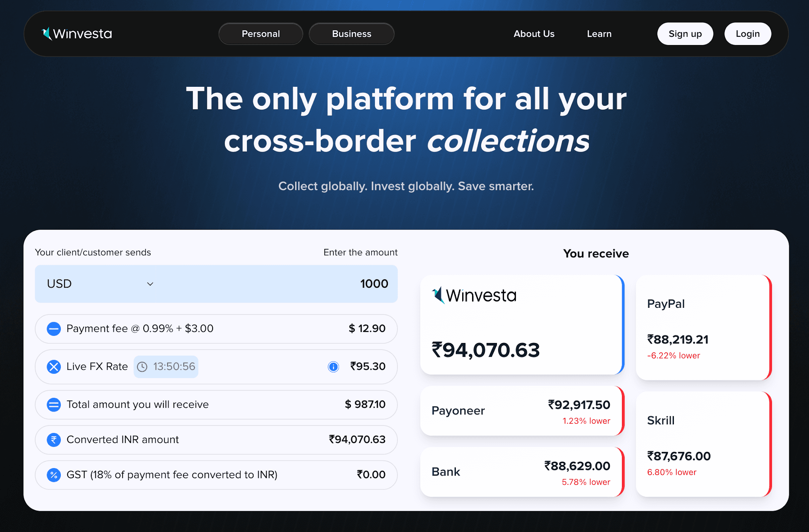Click the ₹88,219.21 PayPal amount

coord(678,339)
